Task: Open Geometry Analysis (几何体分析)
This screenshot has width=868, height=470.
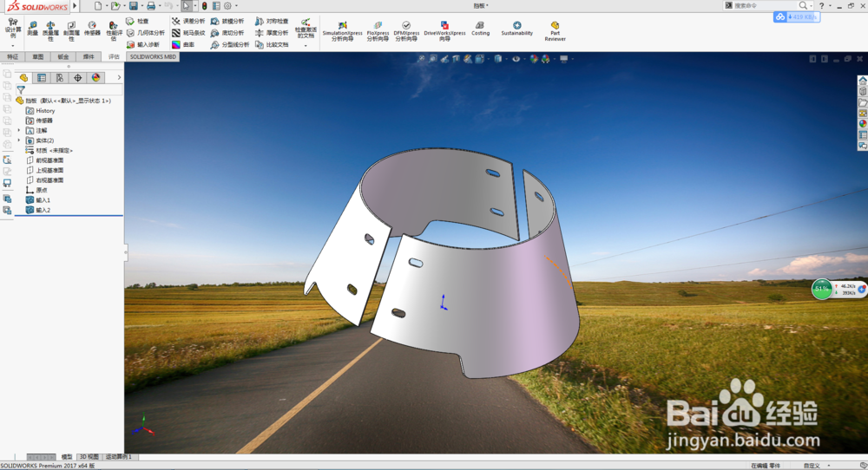Action: [x=146, y=33]
